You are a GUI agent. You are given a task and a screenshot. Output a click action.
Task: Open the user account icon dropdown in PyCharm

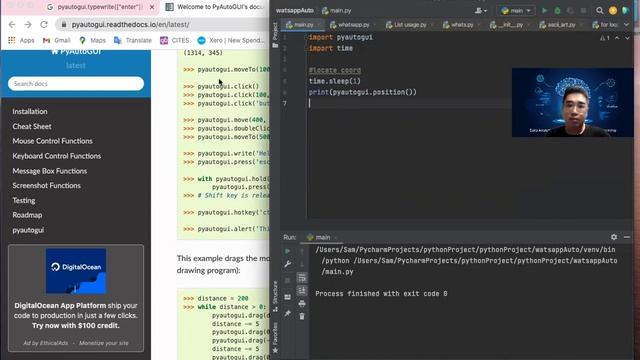[x=480, y=11]
